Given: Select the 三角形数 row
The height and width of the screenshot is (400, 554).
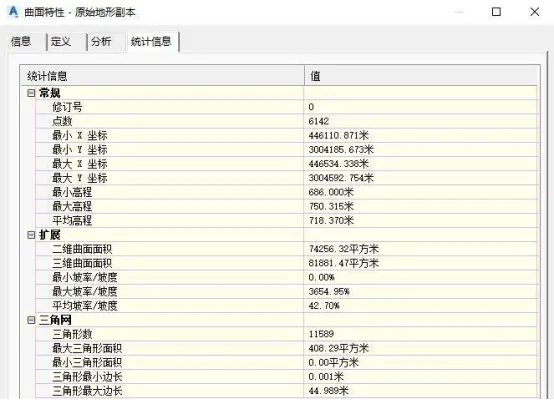Looking at the screenshot, I should pos(286,334).
